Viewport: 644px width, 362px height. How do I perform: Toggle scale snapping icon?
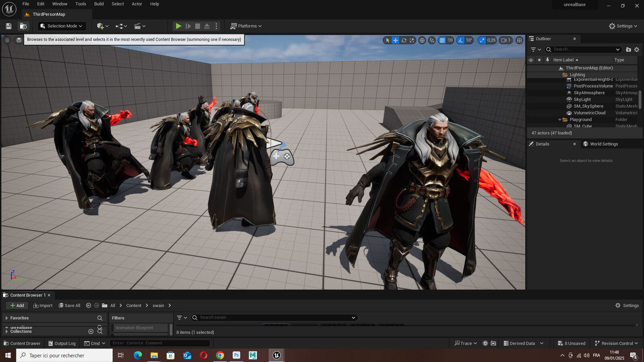(x=482, y=40)
